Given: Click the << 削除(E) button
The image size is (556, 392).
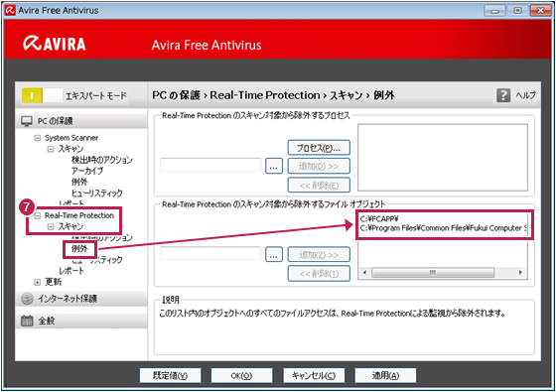Looking at the screenshot, I should tap(319, 185).
